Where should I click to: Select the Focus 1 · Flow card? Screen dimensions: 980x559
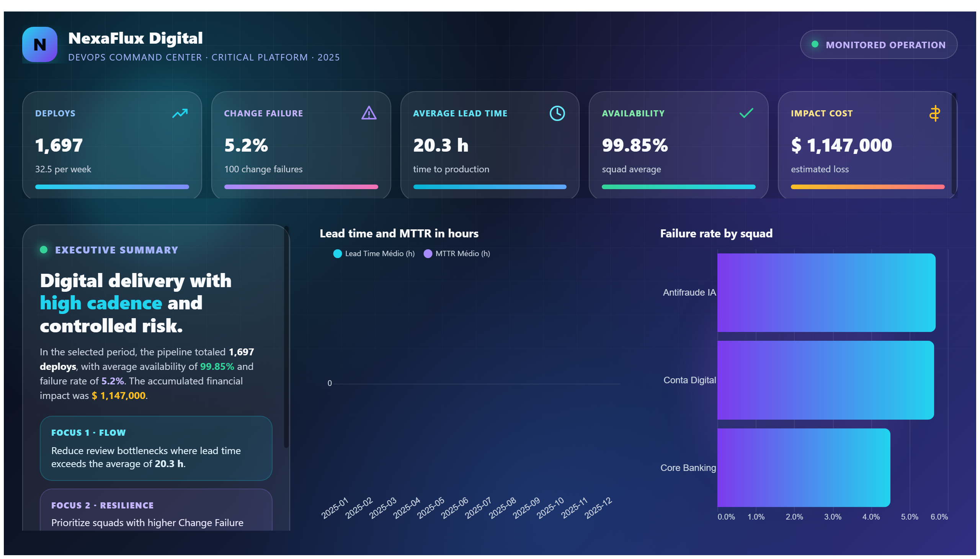(156, 448)
